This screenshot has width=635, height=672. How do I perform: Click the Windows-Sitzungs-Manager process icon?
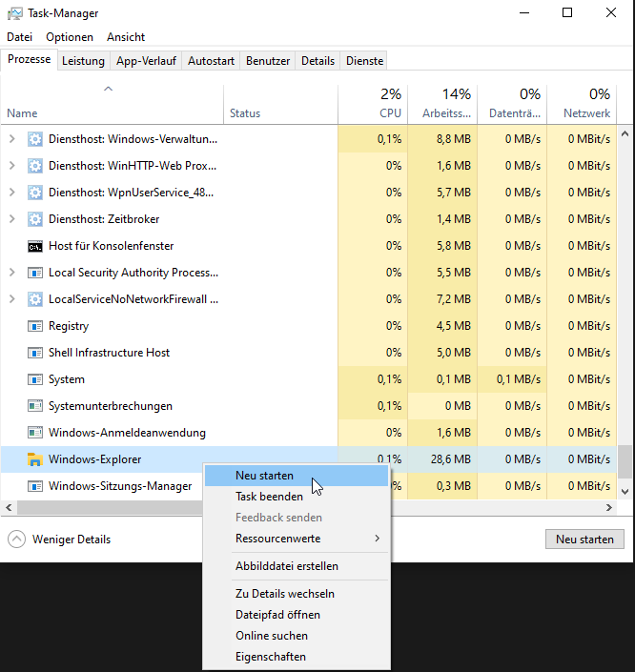coord(35,486)
